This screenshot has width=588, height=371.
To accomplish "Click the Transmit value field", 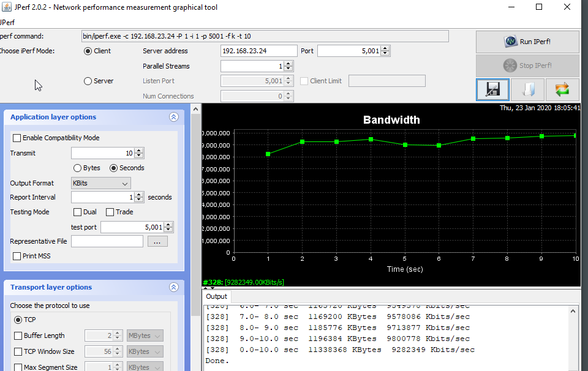I will coord(103,153).
